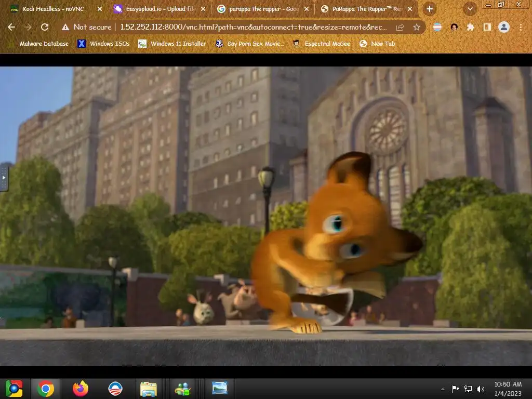
Task: Open a new browser tab with plus button
Action: (x=430, y=9)
